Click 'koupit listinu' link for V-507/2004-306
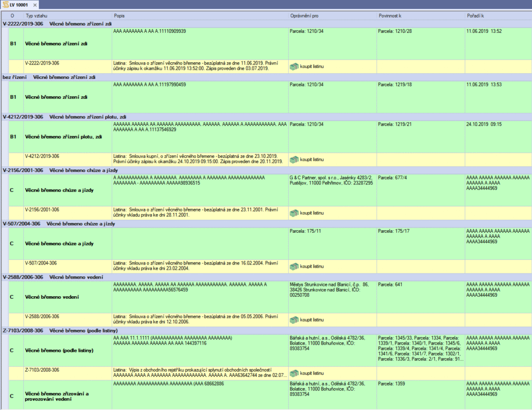Screen dimensions: 532x410 (312, 267)
